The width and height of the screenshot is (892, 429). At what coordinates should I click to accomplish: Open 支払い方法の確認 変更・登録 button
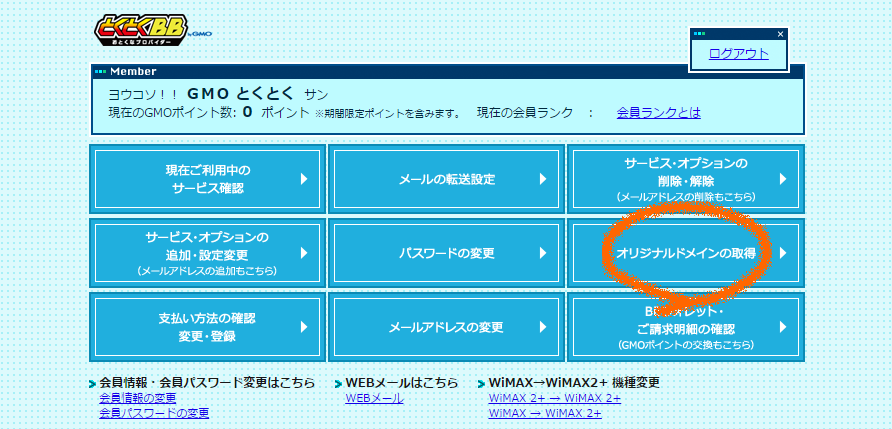(208, 327)
